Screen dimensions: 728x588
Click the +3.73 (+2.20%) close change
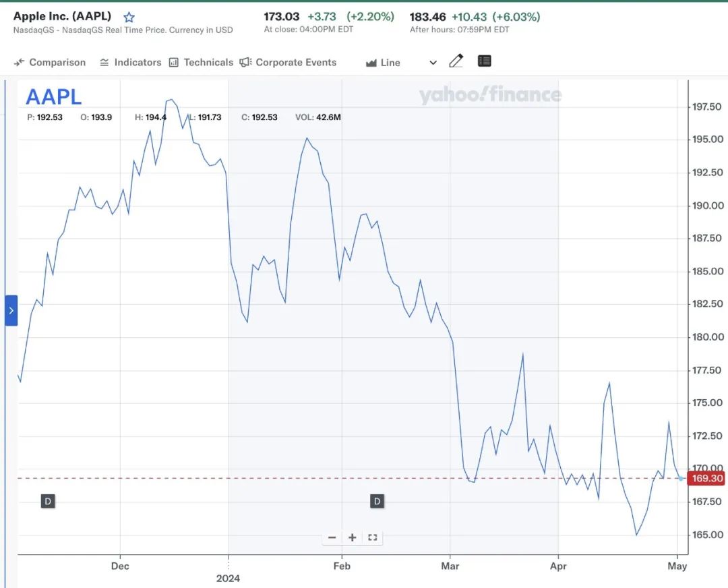point(351,17)
